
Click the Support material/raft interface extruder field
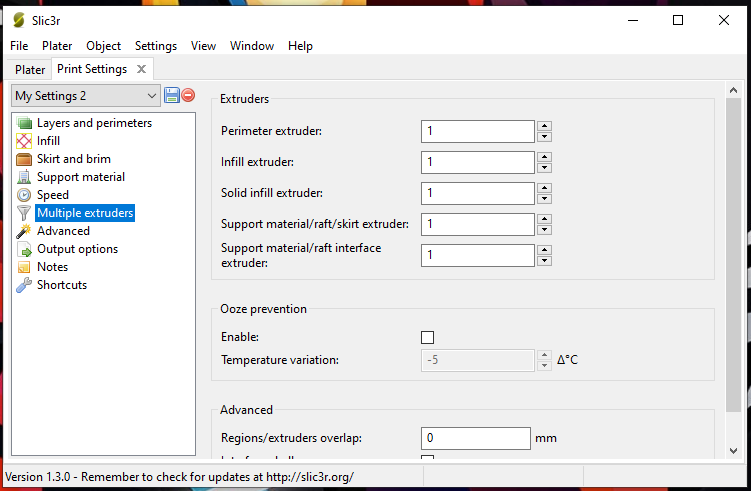click(x=478, y=255)
